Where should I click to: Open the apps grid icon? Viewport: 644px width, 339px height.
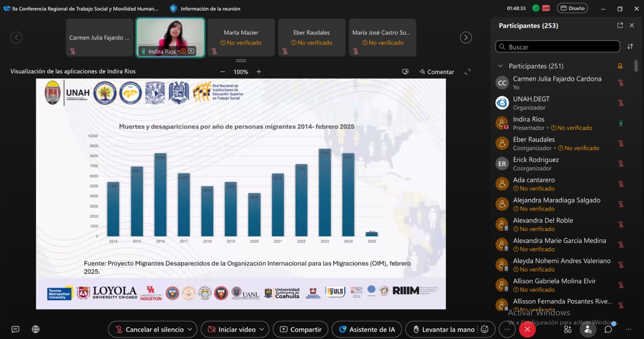(x=568, y=329)
